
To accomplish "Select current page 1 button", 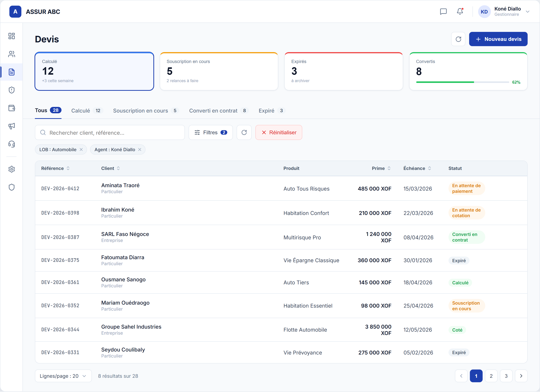I will (x=476, y=376).
